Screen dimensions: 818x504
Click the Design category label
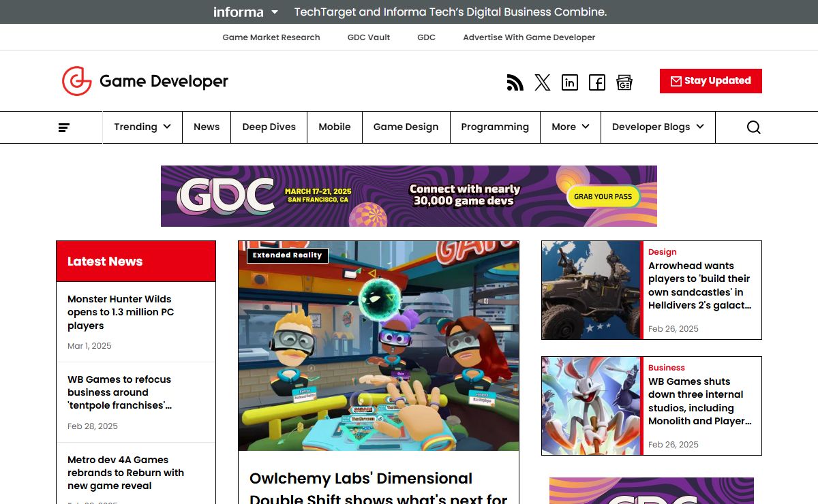point(663,252)
